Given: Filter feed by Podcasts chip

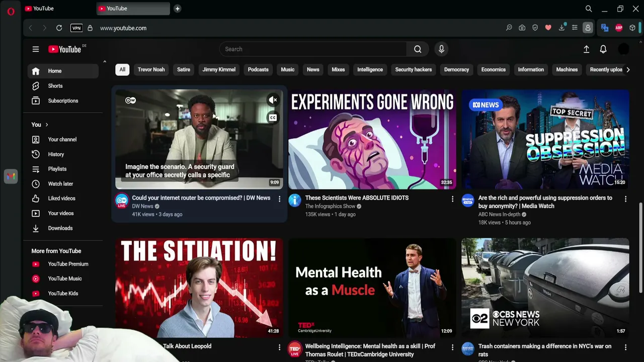Looking at the screenshot, I should click(258, 69).
